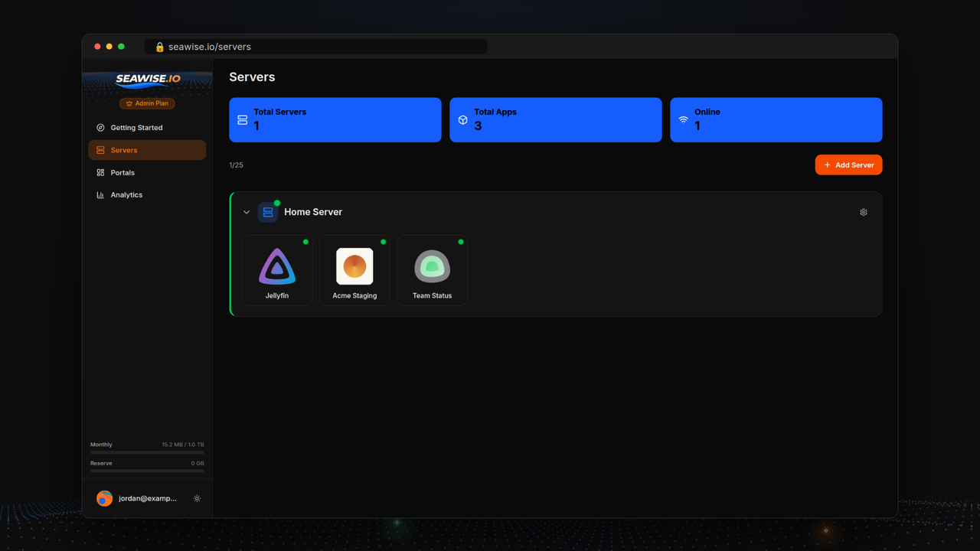Screen dimensions: 980x551
Task: Click the Home Server stack icon
Action: 268,212
